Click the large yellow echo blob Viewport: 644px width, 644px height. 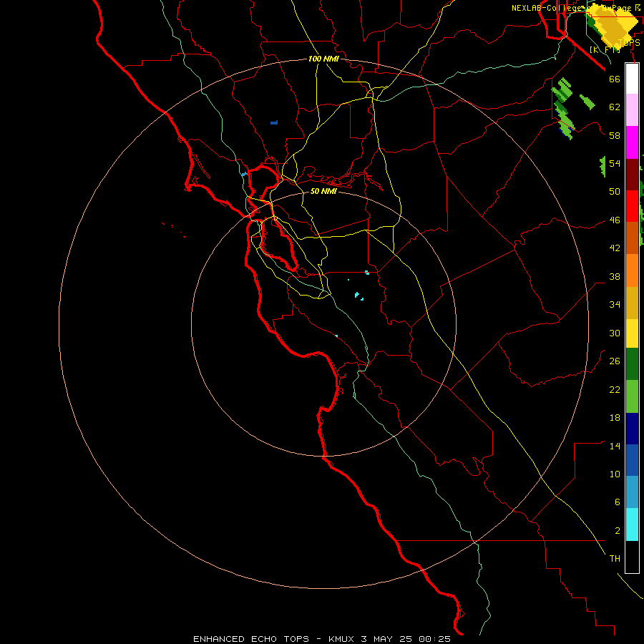coord(613,26)
